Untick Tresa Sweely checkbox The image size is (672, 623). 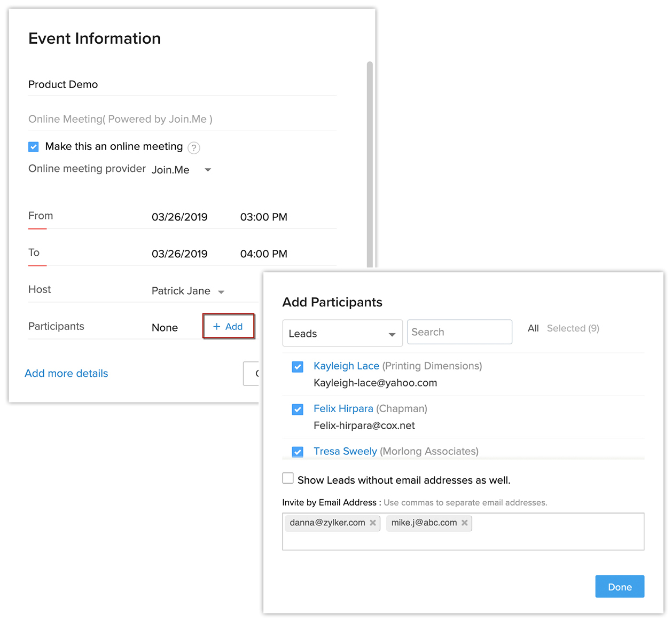(298, 452)
